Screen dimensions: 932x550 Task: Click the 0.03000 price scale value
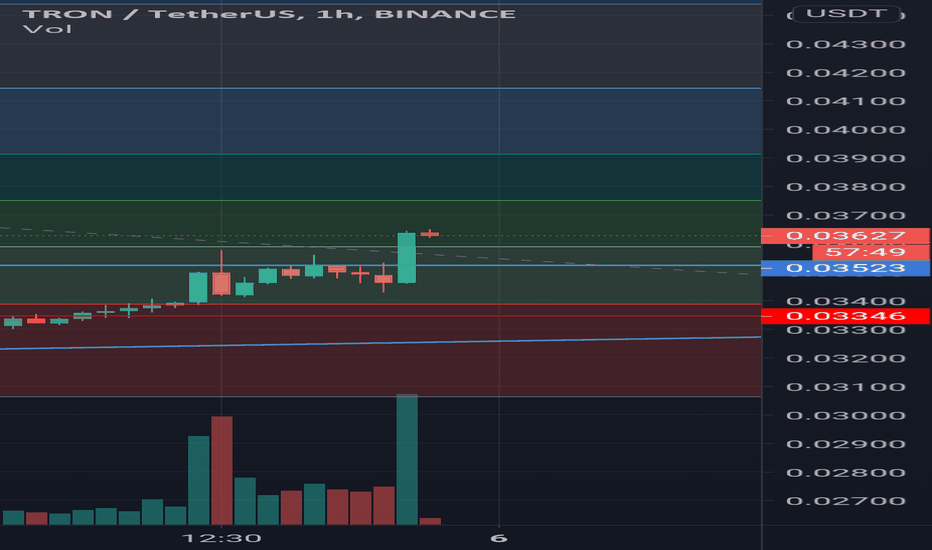[846, 416]
